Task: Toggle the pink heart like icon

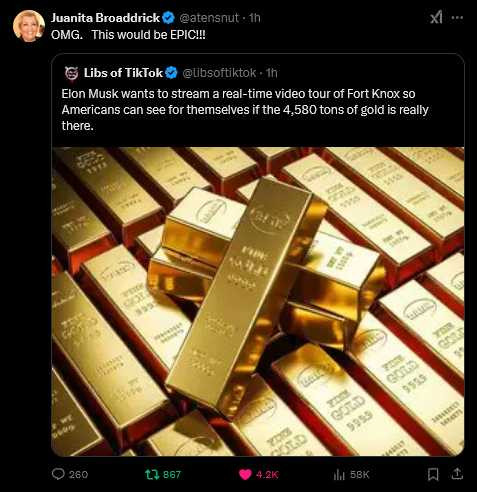Action: pyautogui.click(x=245, y=474)
